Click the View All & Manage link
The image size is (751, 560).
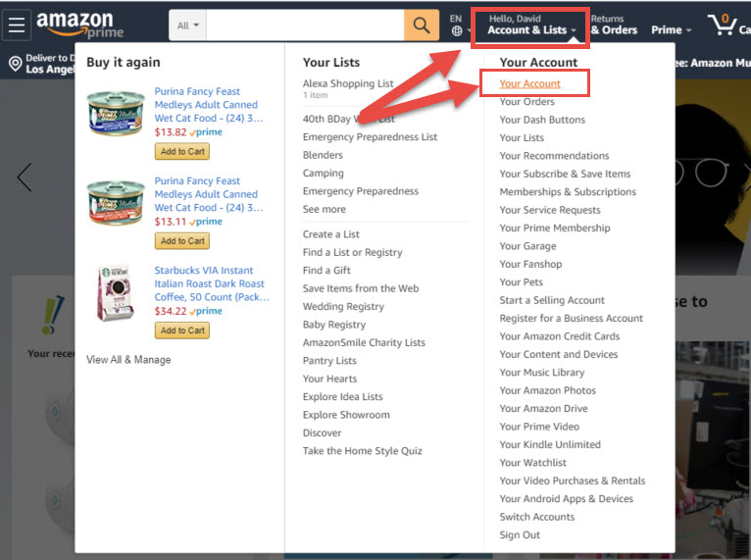click(128, 360)
